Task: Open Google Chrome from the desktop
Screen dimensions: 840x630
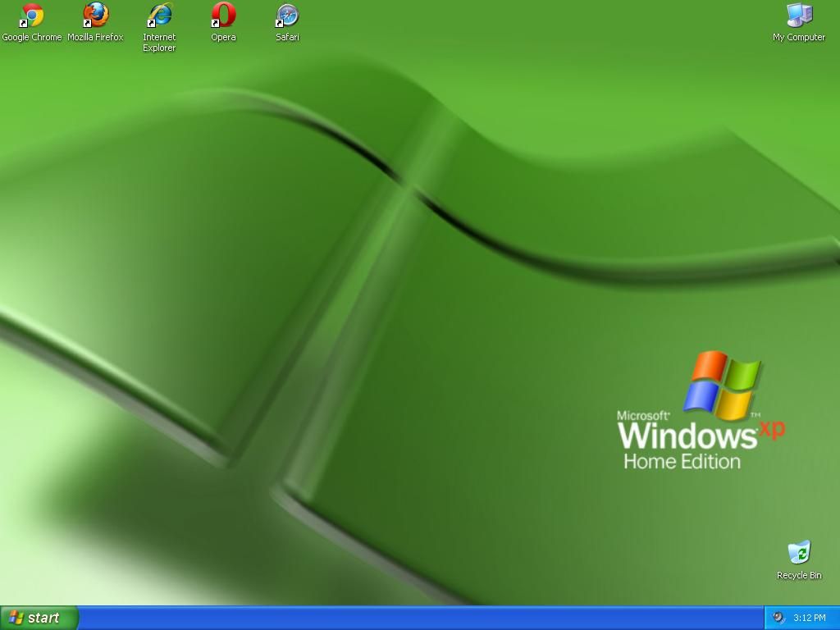Action: tap(31, 15)
